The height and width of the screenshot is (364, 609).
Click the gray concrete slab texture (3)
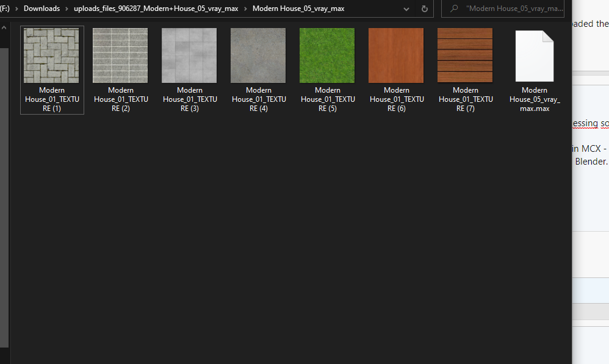click(x=189, y=55)
